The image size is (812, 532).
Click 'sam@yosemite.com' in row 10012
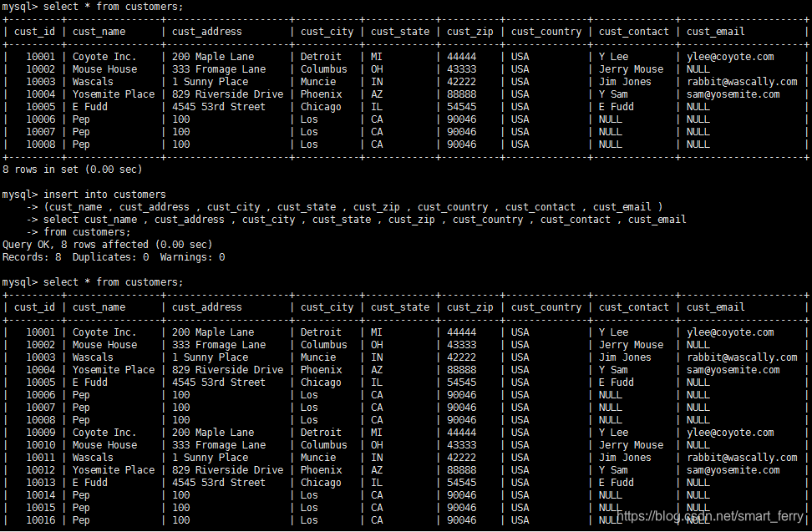(733, 470)
